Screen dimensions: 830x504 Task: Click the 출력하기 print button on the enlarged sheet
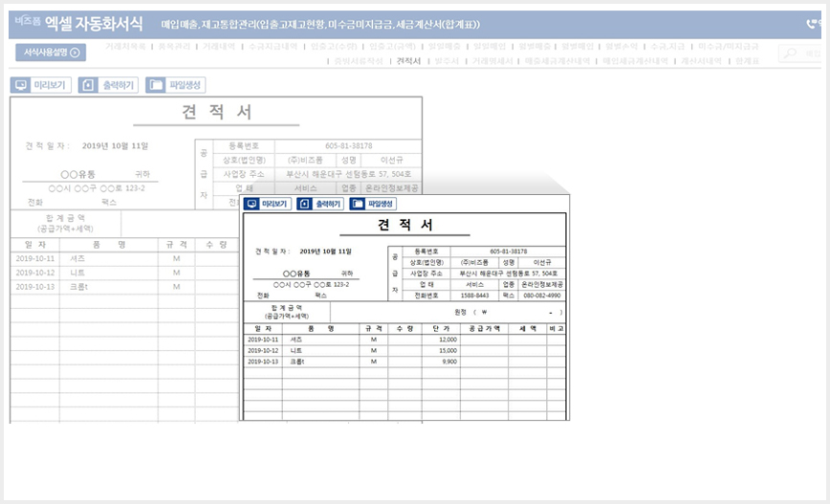[320, 204]
